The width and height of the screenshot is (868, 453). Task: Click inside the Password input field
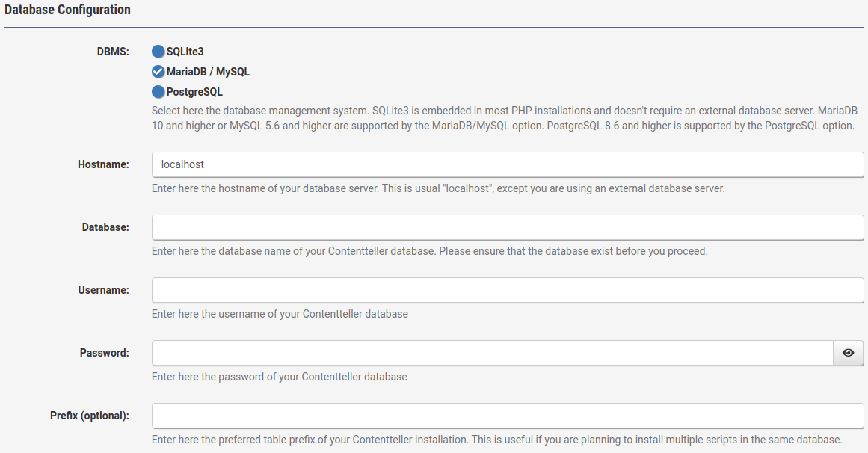point(492,353)
